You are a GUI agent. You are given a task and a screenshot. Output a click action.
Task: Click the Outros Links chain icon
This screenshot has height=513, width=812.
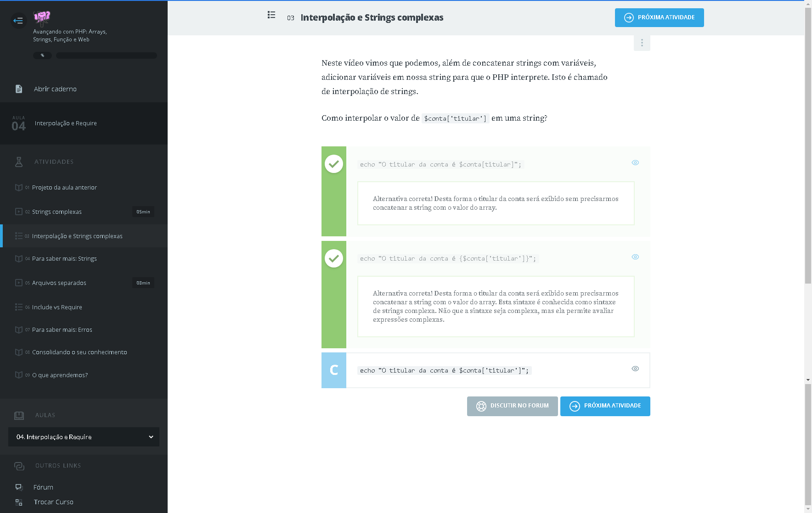tap(19, 466)
